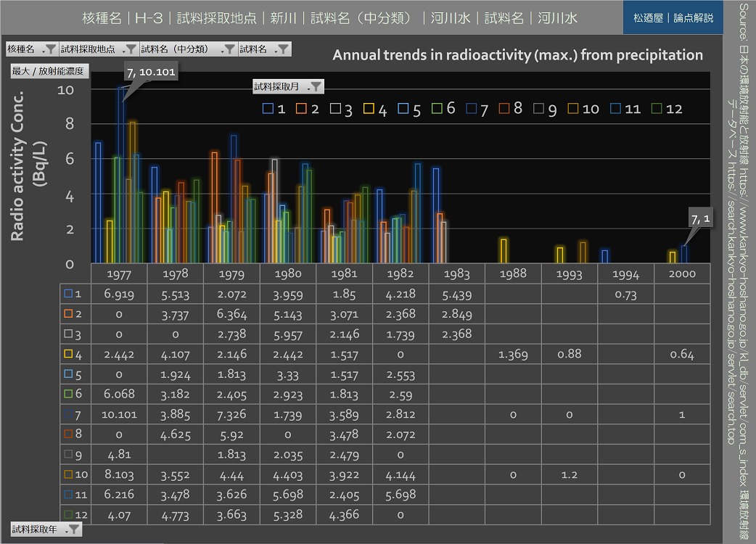Open the 試料採取年 axis filter dropdown
The image size is (756, 544).
[x=46, y=529]
